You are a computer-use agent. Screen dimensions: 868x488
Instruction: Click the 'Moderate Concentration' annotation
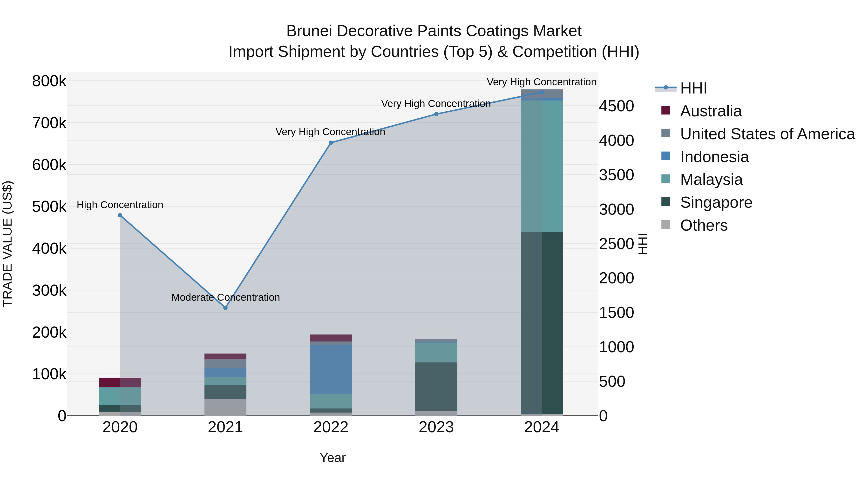tap(225, 297)
